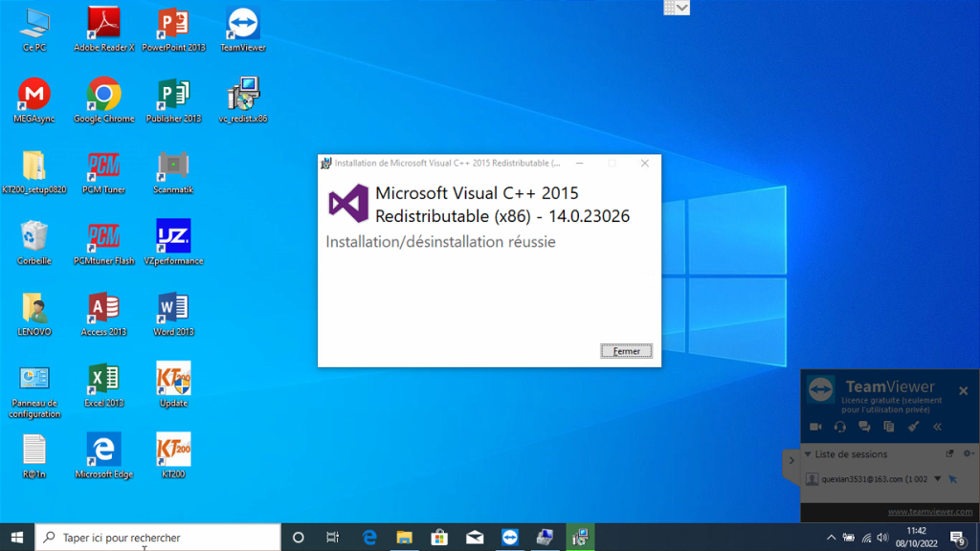Open the clock and calendar flyout

point(916,538)
